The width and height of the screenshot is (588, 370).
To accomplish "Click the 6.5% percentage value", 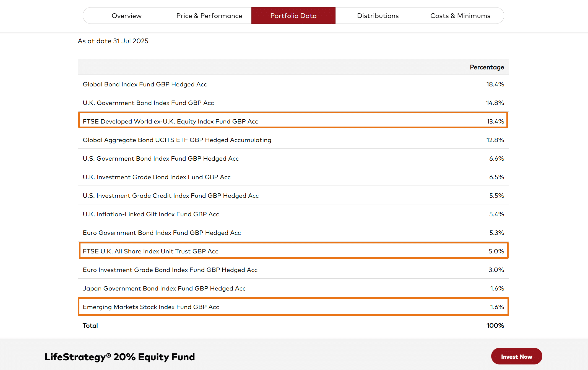I will pos(497,177).
